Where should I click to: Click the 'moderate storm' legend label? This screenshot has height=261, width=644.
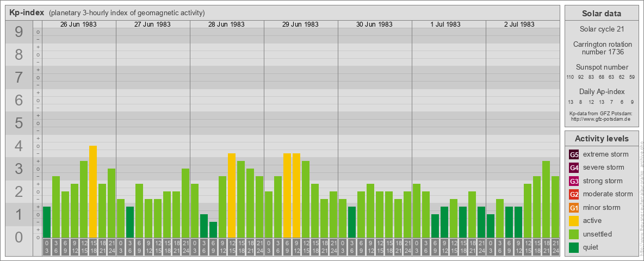pos(608,194)
